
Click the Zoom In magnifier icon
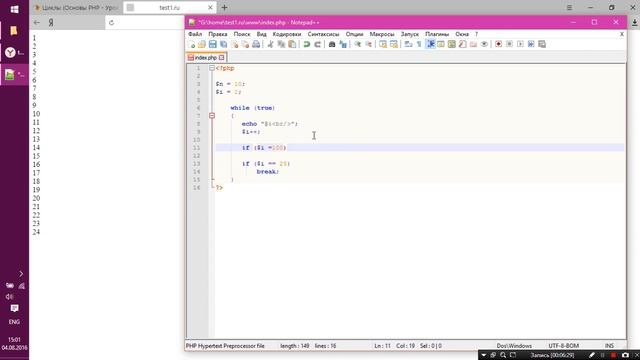tap(358, 44)
